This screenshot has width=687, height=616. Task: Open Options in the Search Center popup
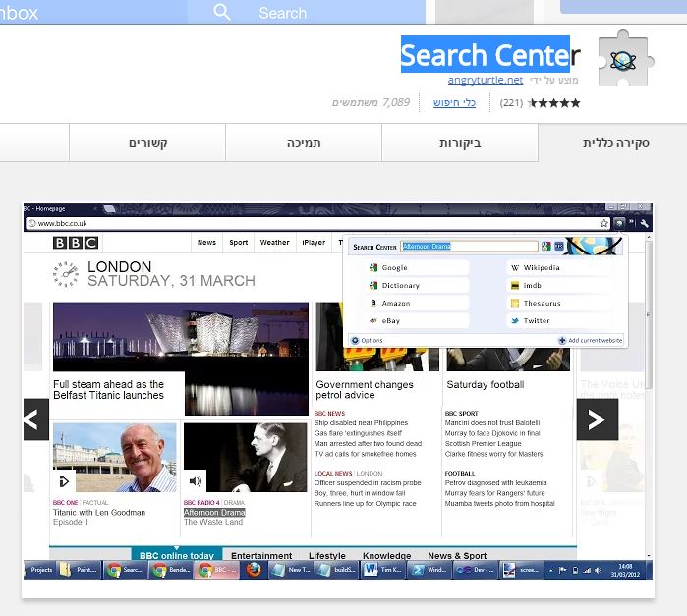point(368,340)
